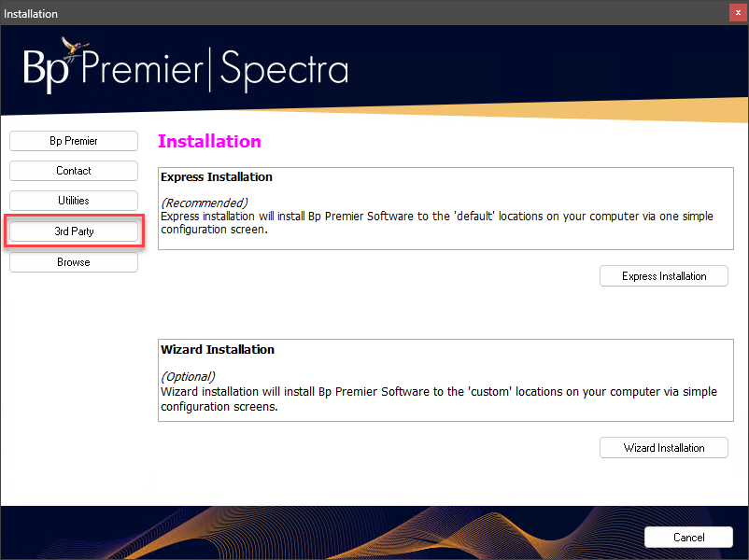The height and width of the screenshot is (560, 749).
Task: Click the Express Installation description box
Action: 445,209
